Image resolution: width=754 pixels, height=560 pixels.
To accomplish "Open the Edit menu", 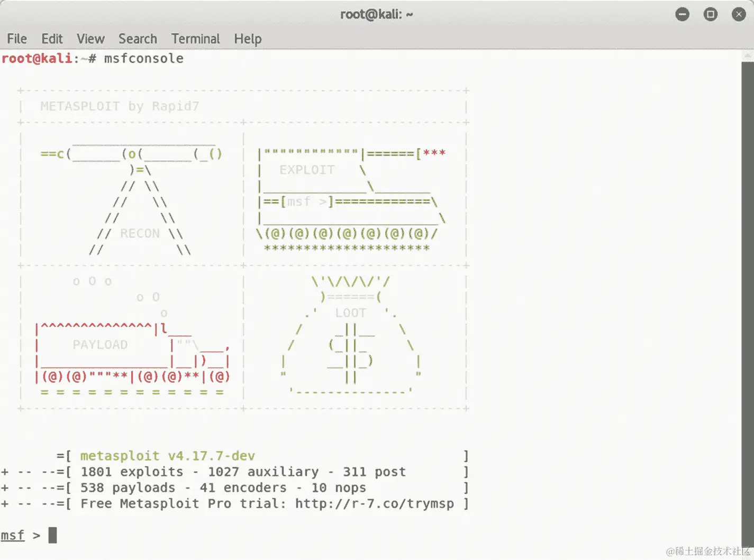I will tap(51, 39).
